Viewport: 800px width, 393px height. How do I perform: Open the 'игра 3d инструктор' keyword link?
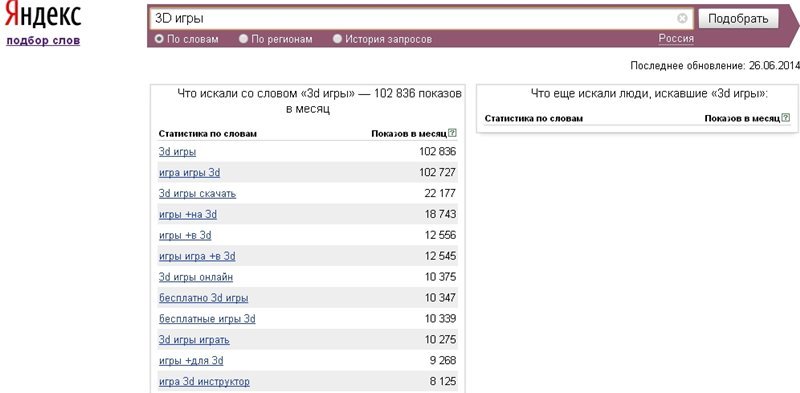point(204,382)
